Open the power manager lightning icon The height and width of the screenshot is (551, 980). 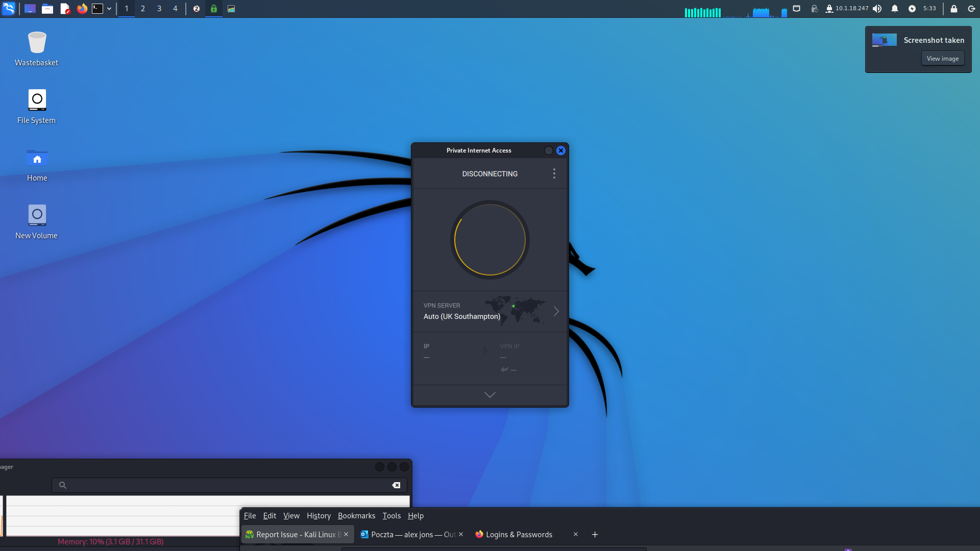point(912,9)
